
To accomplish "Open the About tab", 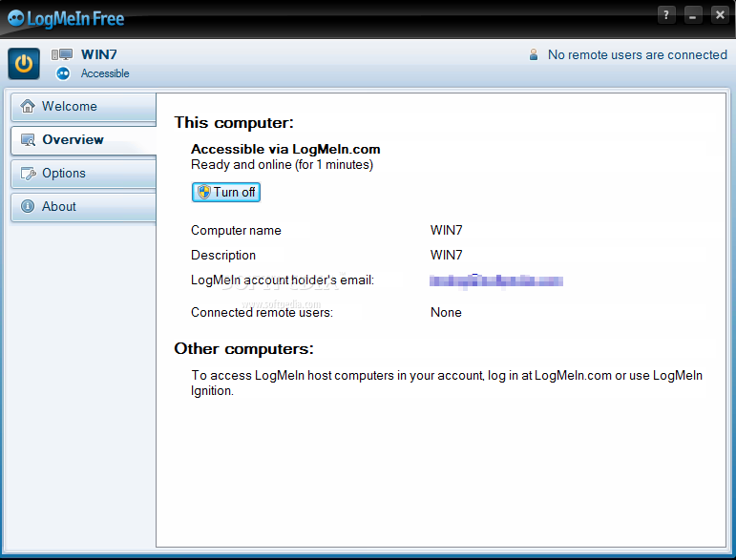I will click(x=84, y=206).
